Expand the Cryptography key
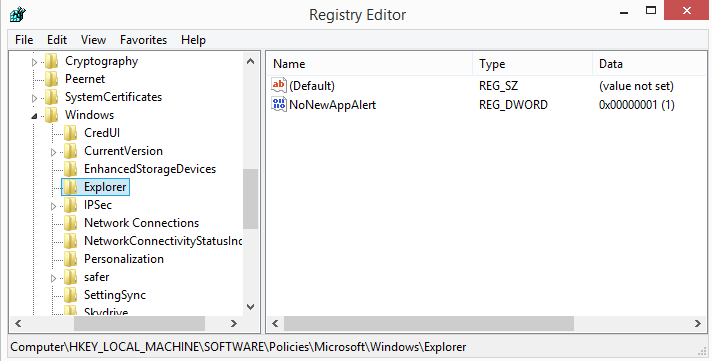The width and height of the screenshot is (712, 361). point(35,62)
